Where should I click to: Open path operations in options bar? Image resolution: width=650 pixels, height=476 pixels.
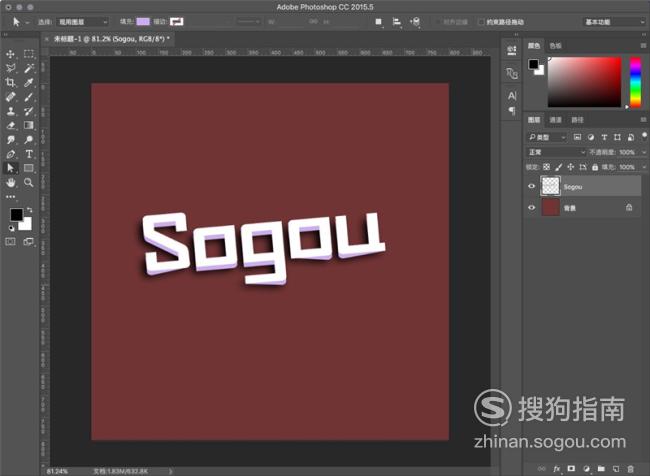(x=378, y=22)
